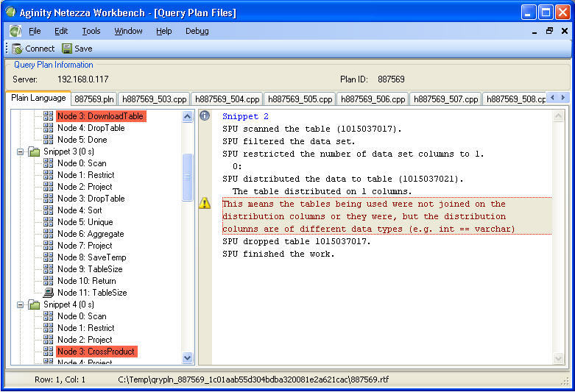Click the yellow warning triangle icon
Viewport: 575px width, 392px height.
pos(205,204)
